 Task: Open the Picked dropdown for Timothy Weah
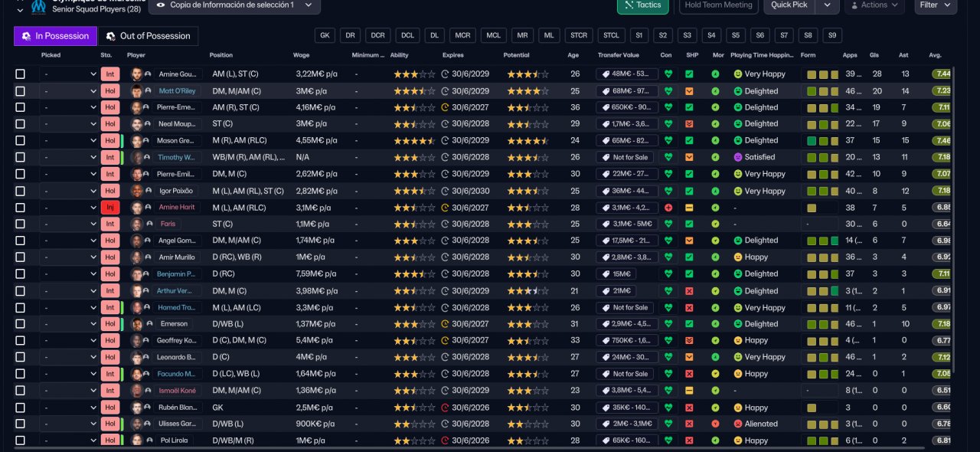pos(69,157)
